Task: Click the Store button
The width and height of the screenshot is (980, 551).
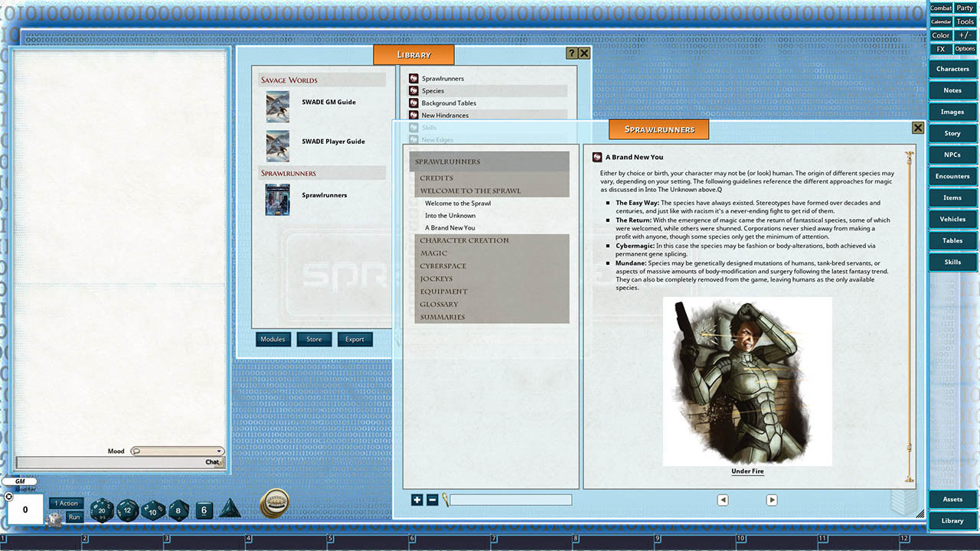Action: click(x=314, y=338)
